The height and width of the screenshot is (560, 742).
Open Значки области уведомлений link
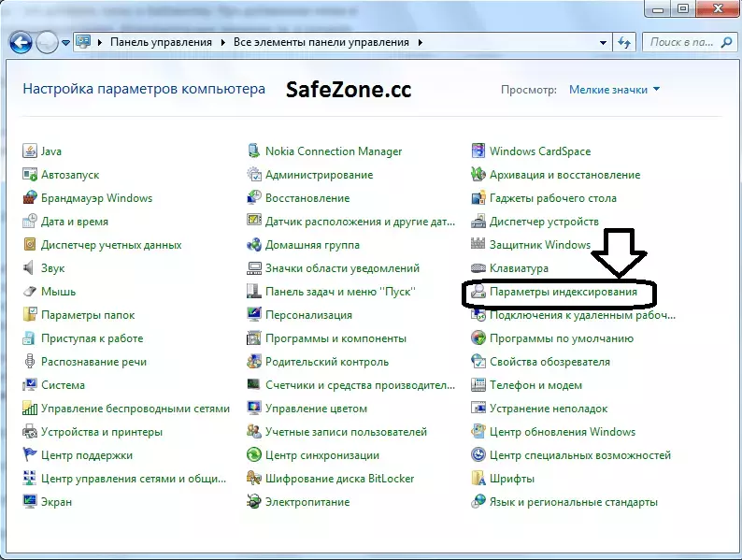pyautogui.click(x=343, y=268)
